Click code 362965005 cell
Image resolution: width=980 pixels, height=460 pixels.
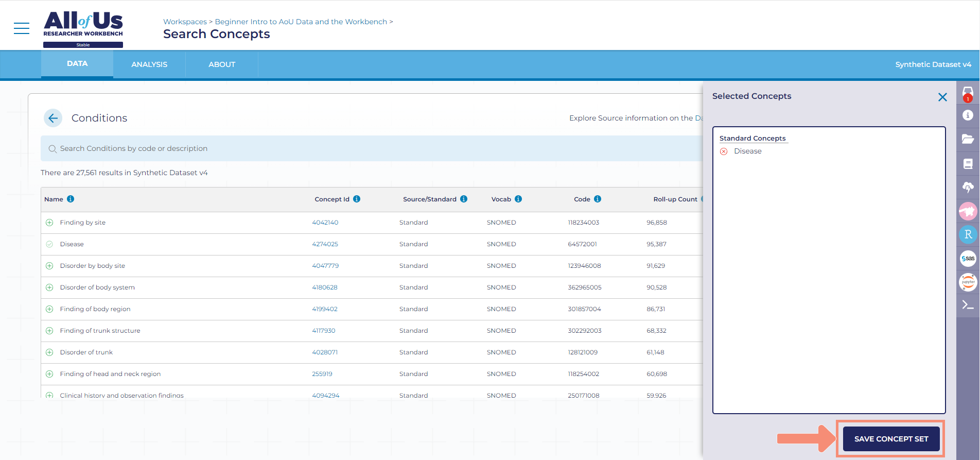[585, 287]
